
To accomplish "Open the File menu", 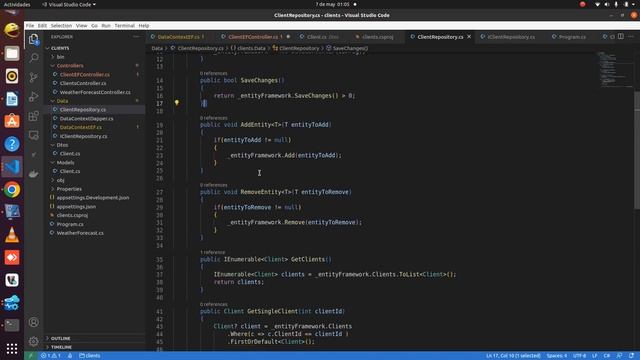I will click(x=30, y=25).
